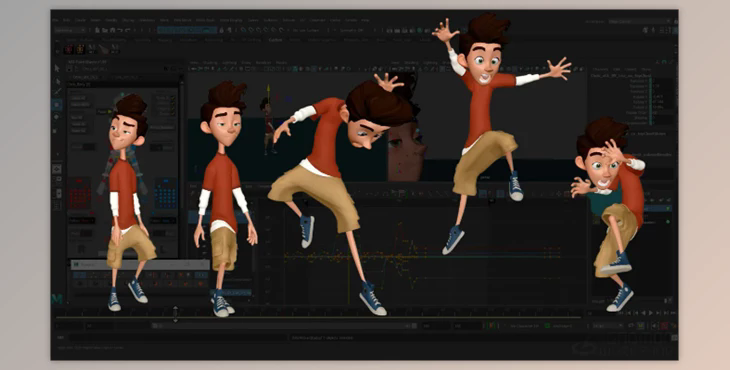Click the Save Scene icon
This screenshot has height=370, width=730.
[113, 30]
